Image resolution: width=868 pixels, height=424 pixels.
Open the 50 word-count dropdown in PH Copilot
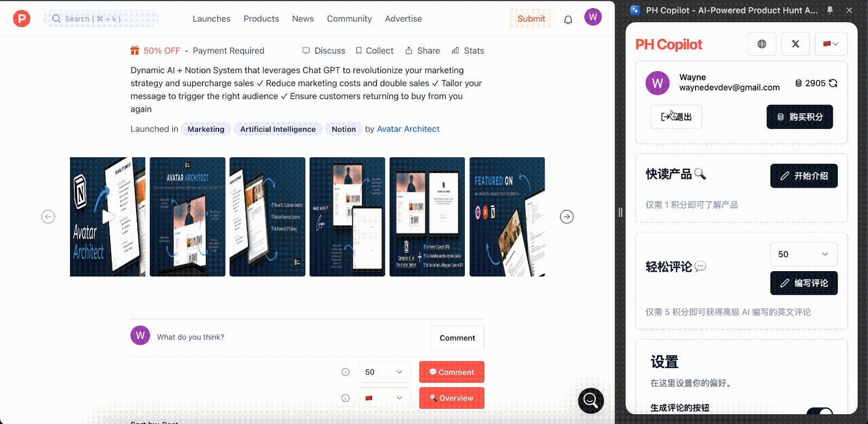click(804, 254)
